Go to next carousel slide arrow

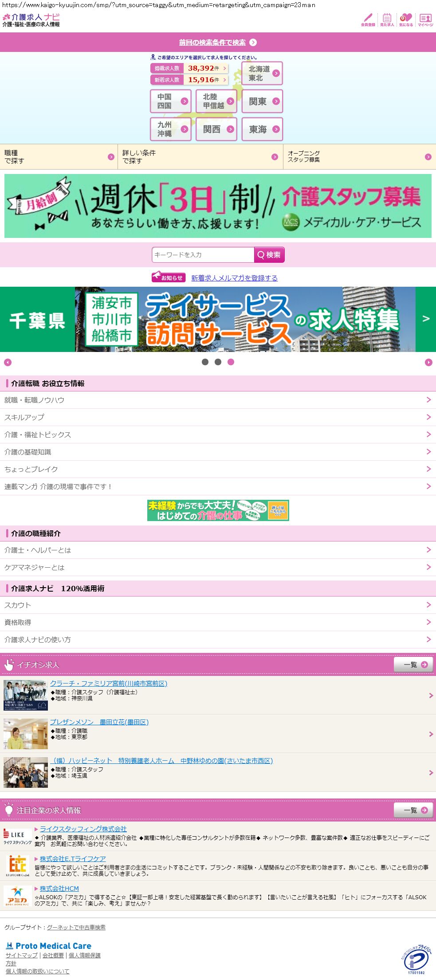tap(428, 363)
